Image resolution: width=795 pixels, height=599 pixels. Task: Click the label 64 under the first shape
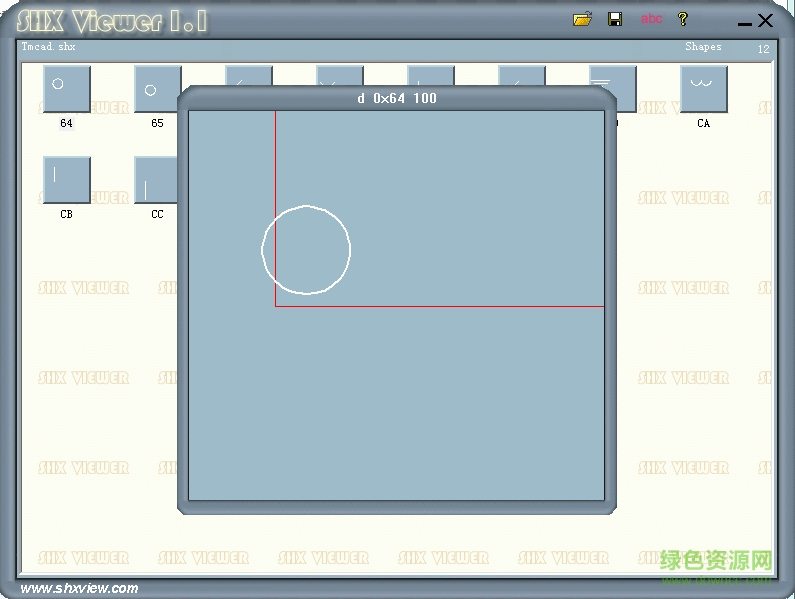point(66,123)
